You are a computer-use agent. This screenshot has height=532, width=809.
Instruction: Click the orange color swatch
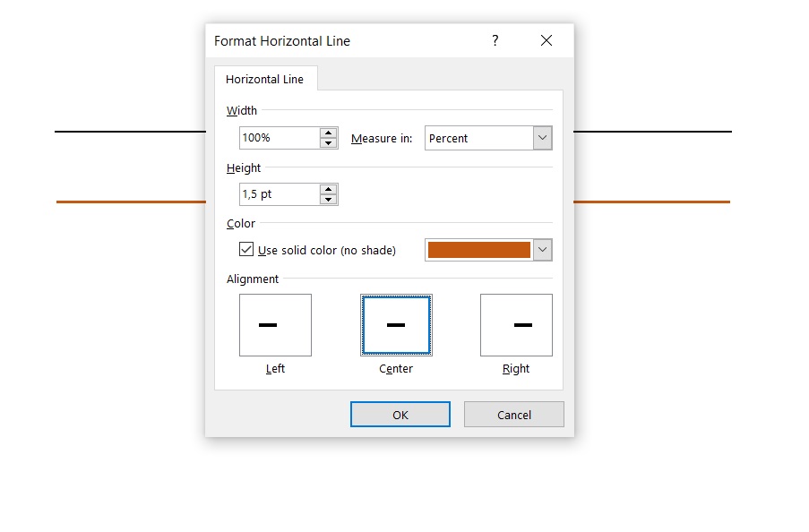point(478,250)
